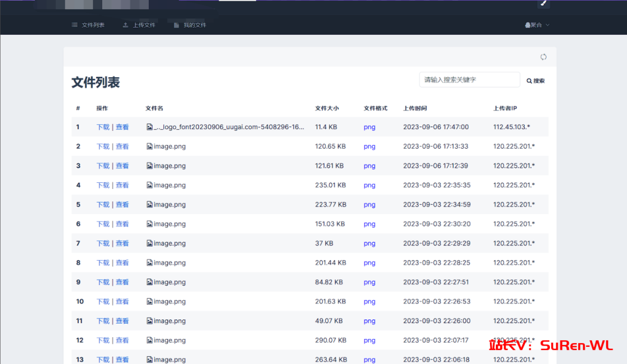Download the file in row 12
Screen dimensions: 627x364
coord(103,340)
